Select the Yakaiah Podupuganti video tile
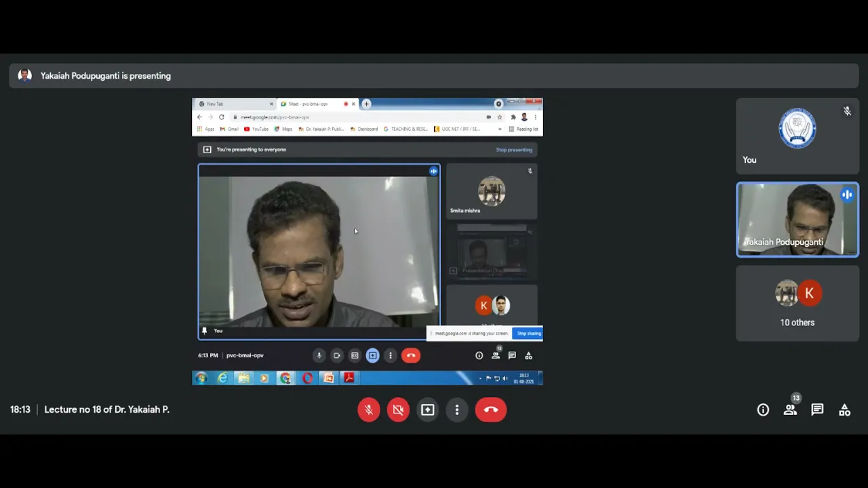This screenshot has width=868, height=488. 797,220
